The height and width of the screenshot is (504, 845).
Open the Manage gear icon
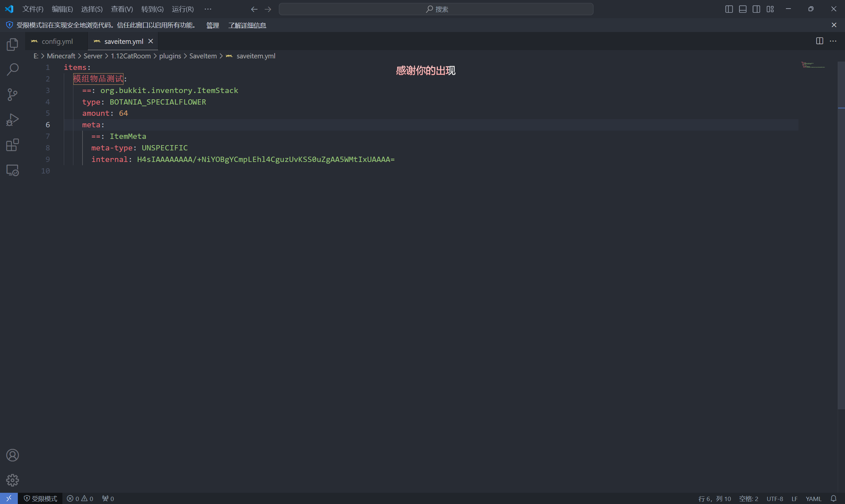click(12, 480)
